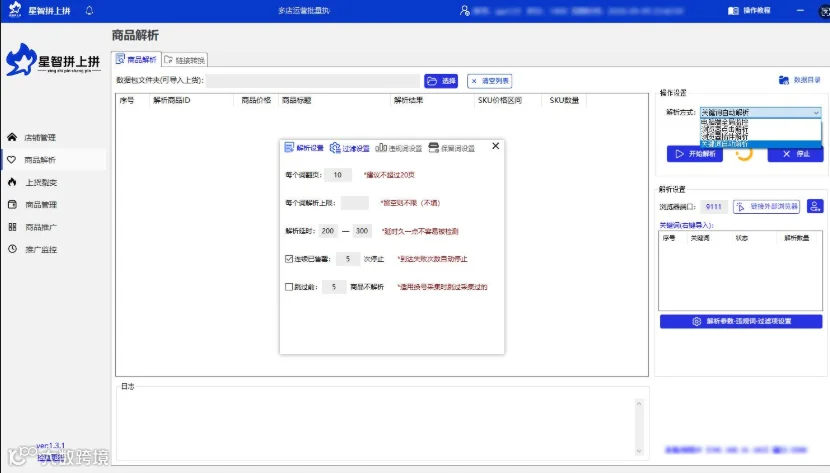
Task: Open 店铺管理 home icon in sidebar
Action: 12,137
